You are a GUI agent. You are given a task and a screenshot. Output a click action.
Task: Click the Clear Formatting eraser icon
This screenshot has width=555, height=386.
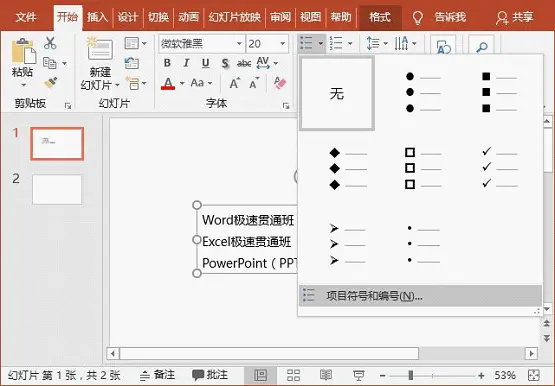pos(280,83)
